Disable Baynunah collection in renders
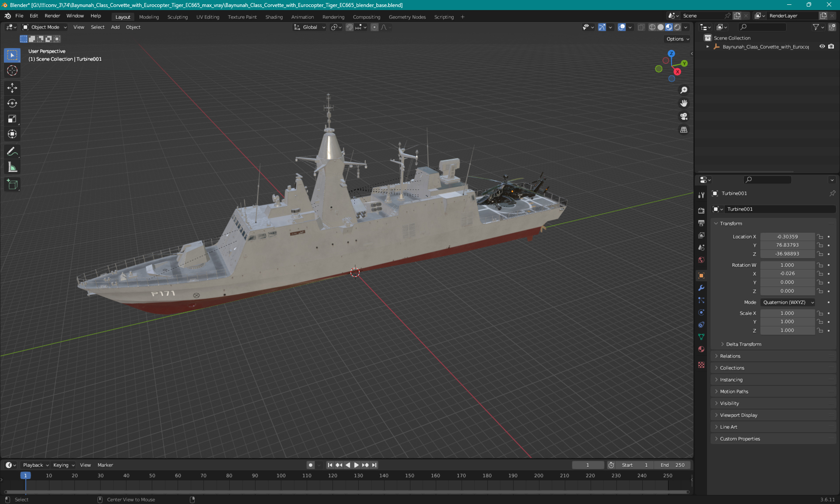This screenshot has width=840, height=504. click(831, 46)
